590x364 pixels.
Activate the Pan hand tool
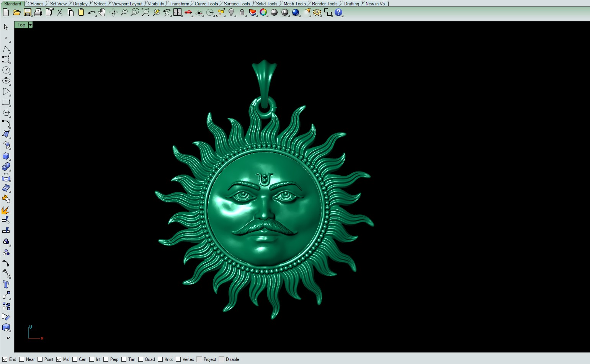pos(102,12)
